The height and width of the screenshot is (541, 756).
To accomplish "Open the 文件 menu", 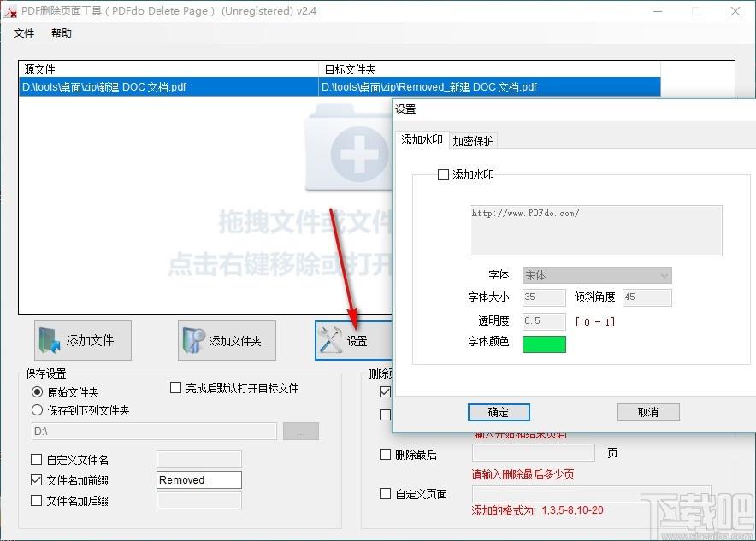I will (24, 33).
